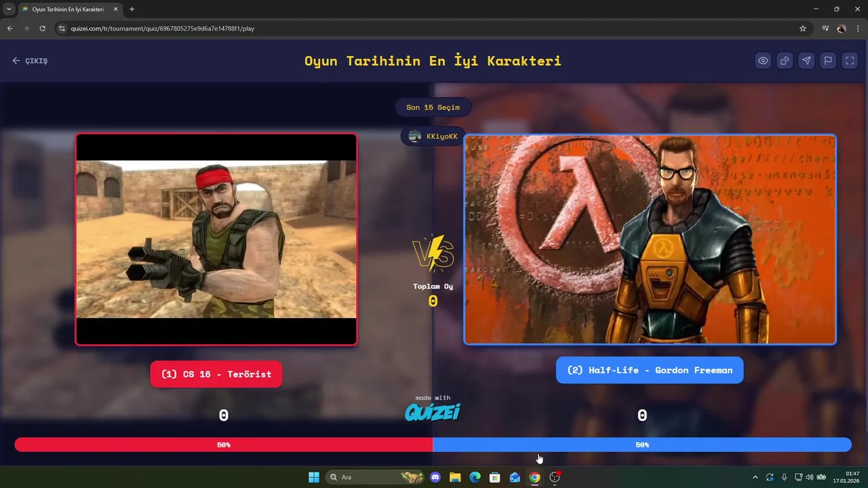The image size is (868, 488).
Task: Click the Quizei logo
Action: (433, 411)
